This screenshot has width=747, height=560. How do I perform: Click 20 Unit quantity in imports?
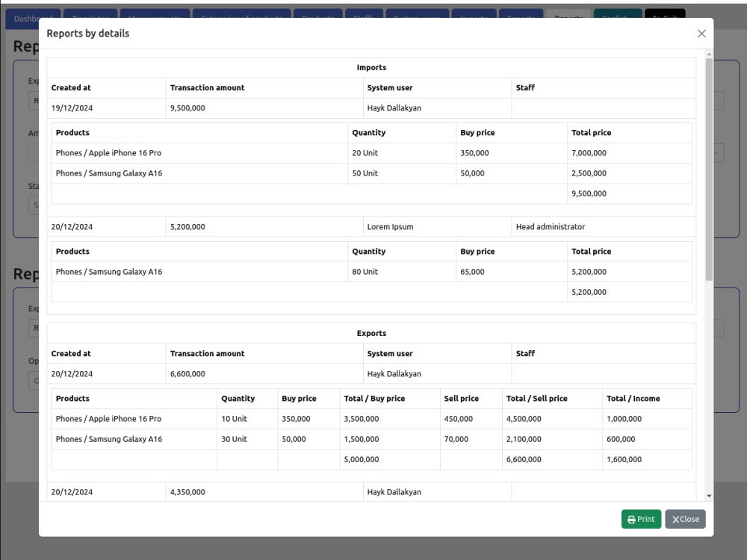[365, 153]
